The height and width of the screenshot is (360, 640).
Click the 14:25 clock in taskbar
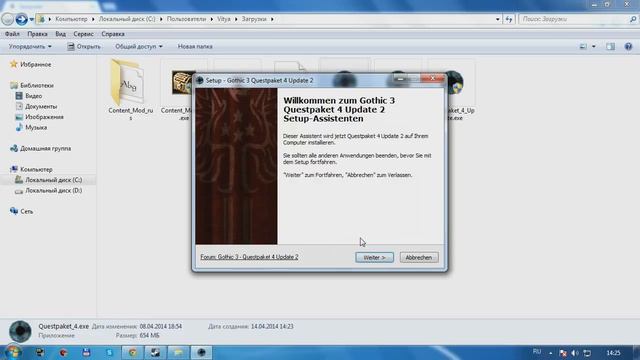coord(613,353)
